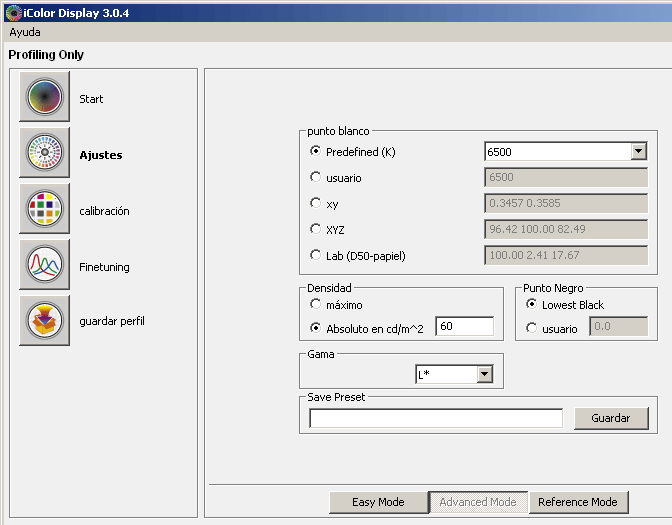Image resolution: width=672 pixels, height=525 pixels.
Task: Open the guardar perfil icon
Action: 44,321
